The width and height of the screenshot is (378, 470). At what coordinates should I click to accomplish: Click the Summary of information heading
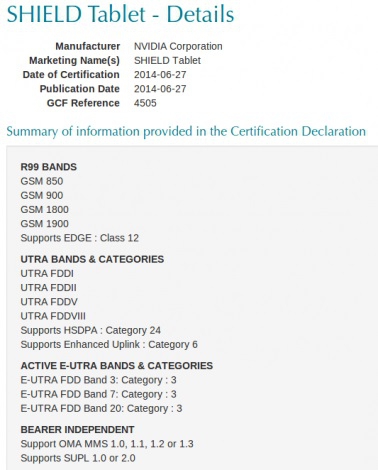point(186,131)
